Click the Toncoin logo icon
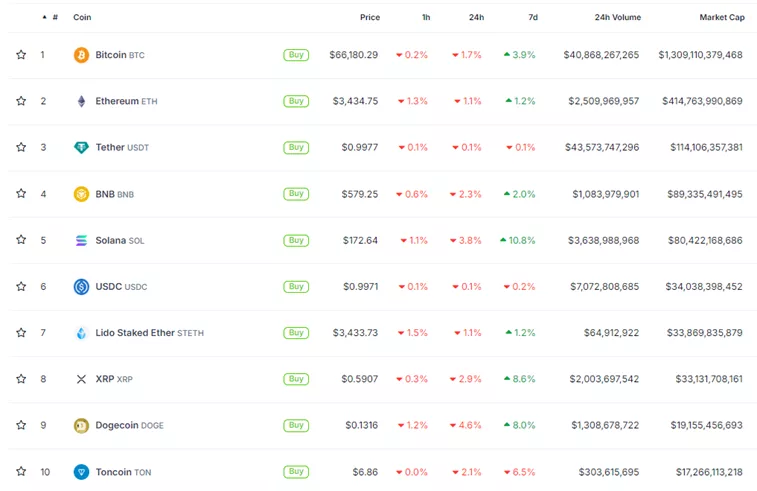The image size is (757, 491). point(81,472)
